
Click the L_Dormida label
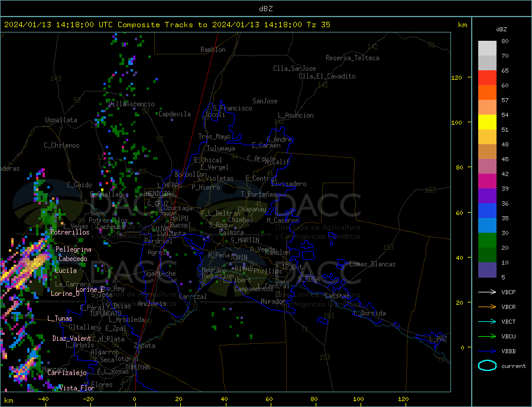pos(370,313)
